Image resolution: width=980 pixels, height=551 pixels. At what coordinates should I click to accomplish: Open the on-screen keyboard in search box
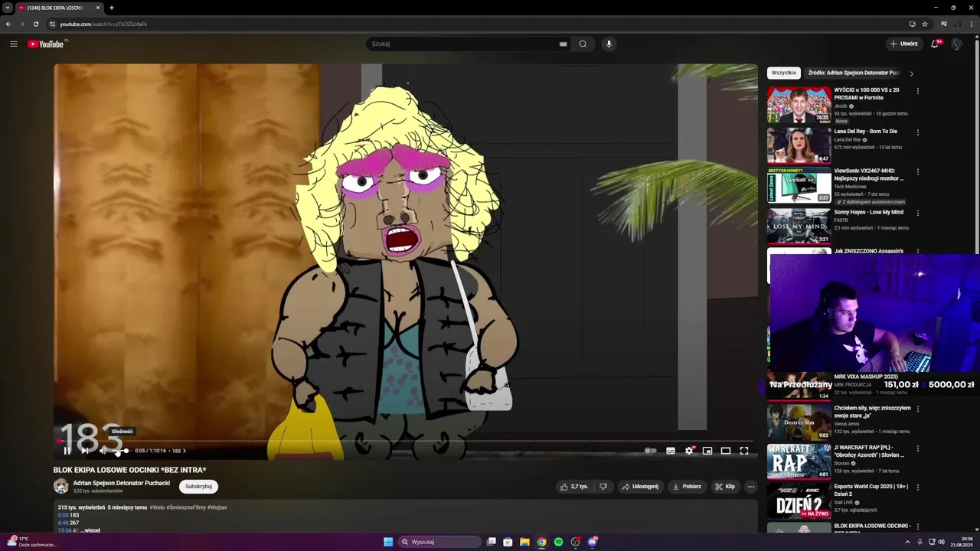563,44
